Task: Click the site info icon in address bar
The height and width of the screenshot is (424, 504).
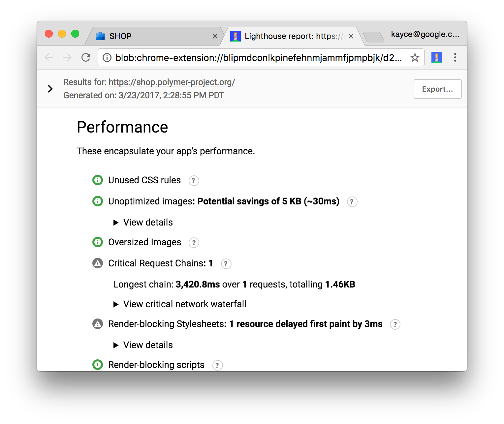Action: coord(107,58)
